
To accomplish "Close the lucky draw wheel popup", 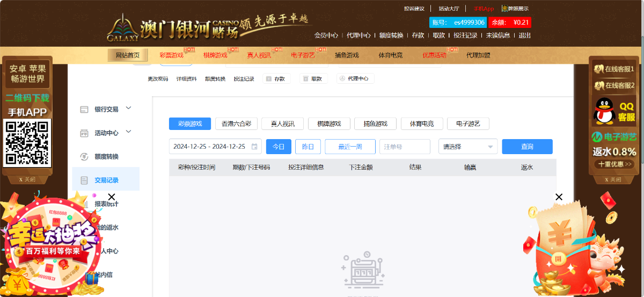I will coord(112,197).
